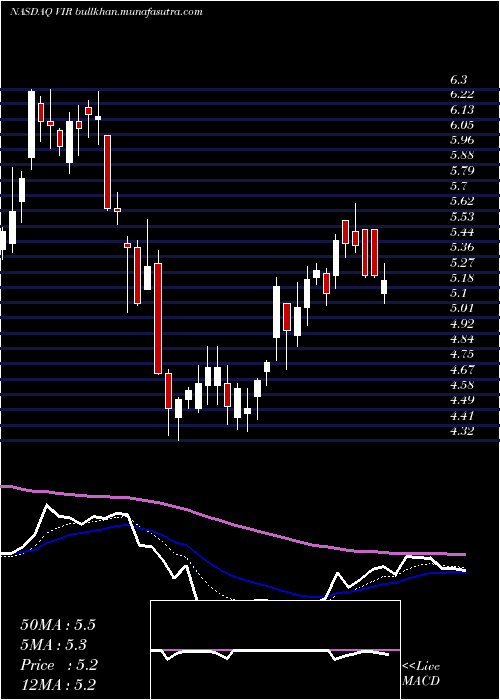Click the 5.7 price axis label
Image resolution: width=500 pixels, height=700 pixels.
tap(459, 186)
